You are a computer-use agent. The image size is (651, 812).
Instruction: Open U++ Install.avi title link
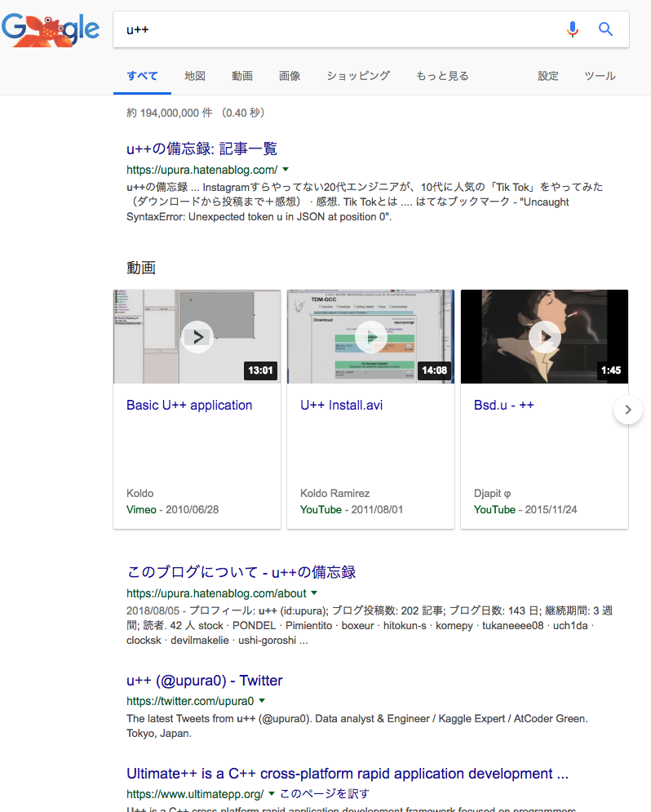[x=342, y=405]
